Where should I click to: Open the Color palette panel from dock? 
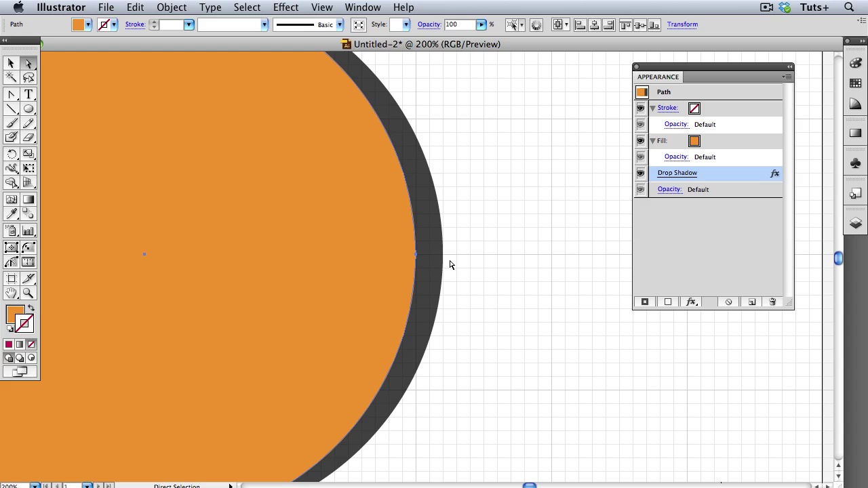click(x=855, y=62)
